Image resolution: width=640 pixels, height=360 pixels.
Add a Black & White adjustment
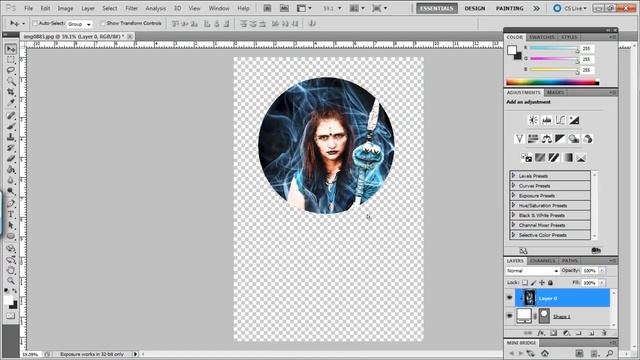tap(560, 139)
